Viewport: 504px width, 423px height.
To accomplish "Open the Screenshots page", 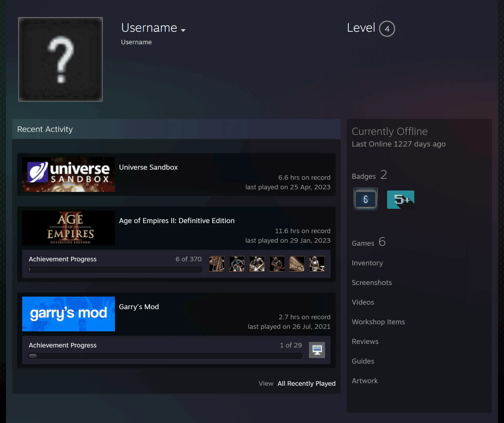I will [x=372, y=282].
